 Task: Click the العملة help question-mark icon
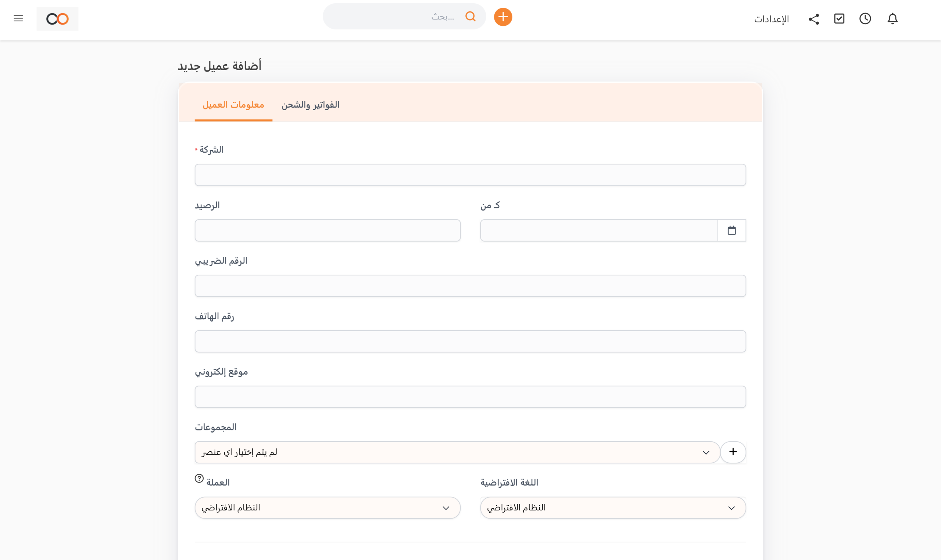pyautogui.click(x=199, y=478)
